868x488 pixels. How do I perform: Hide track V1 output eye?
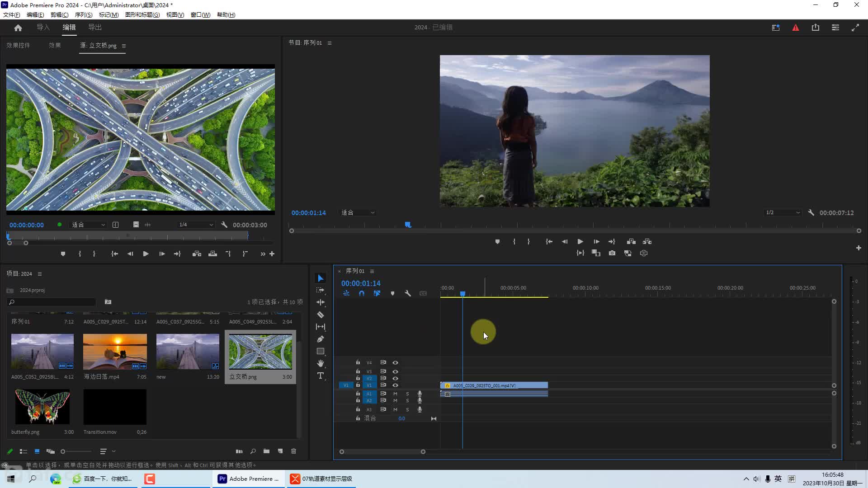click(395, 385)
